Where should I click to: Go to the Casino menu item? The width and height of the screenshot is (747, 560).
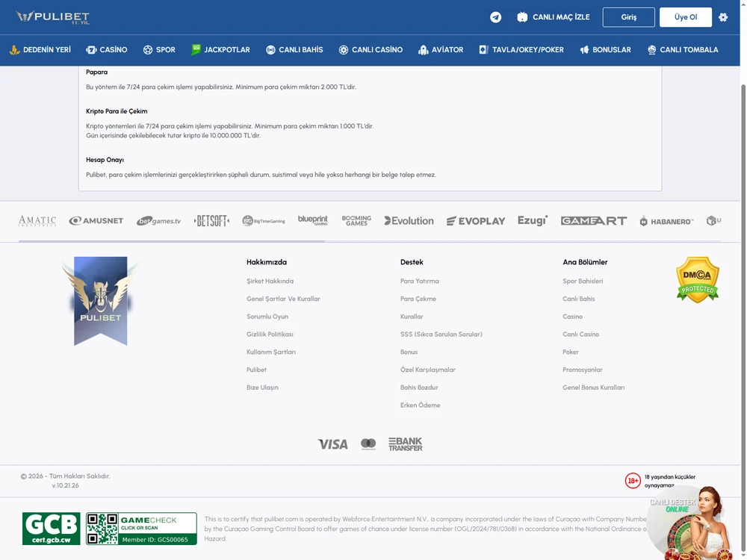point(107,49)
